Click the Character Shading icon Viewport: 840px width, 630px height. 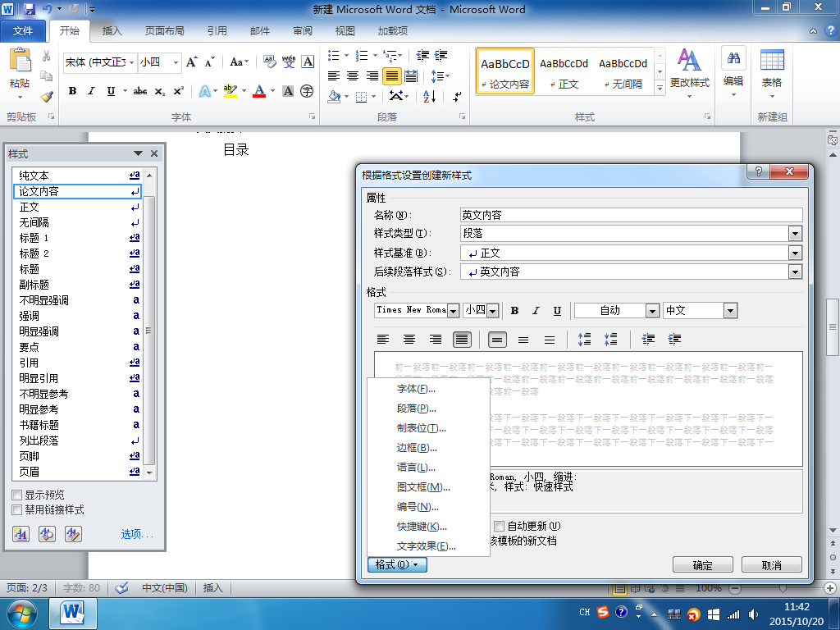288,91
